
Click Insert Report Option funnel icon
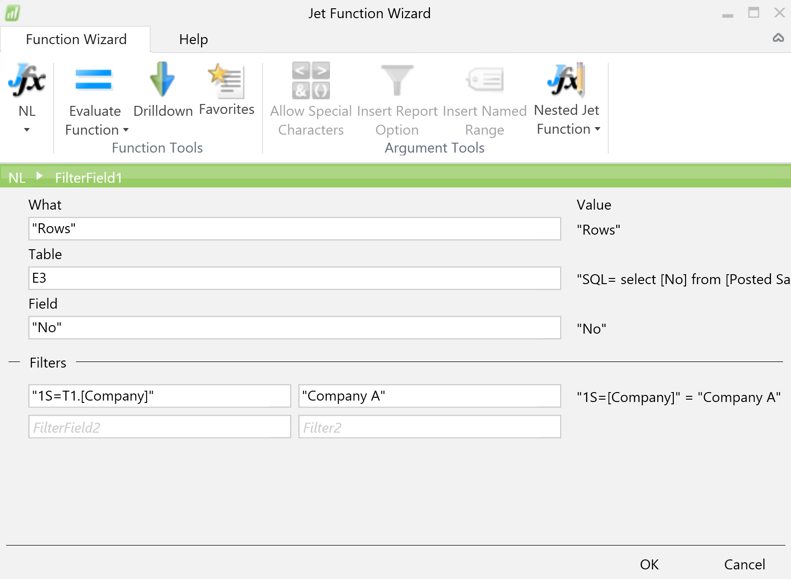click(x=397, y=80)
